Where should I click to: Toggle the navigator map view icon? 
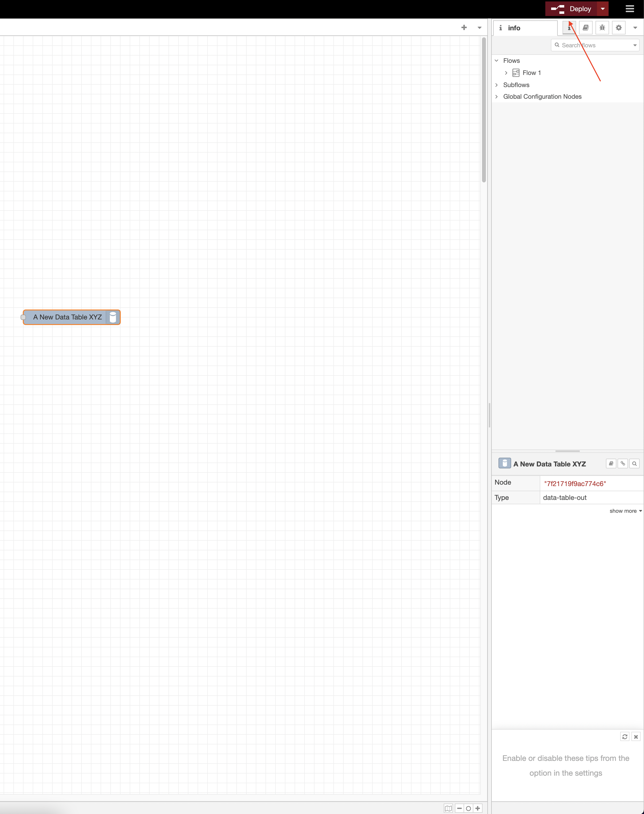tap(448, 808)
